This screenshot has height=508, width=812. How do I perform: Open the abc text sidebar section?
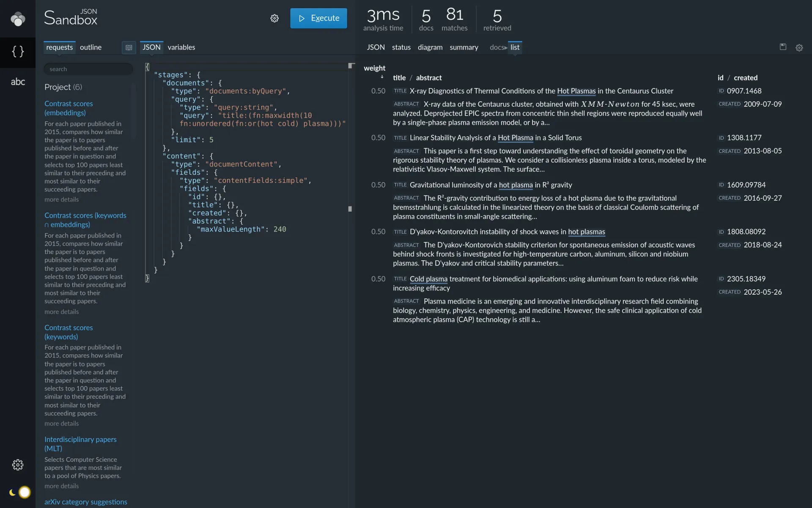[x=18, y=82]
